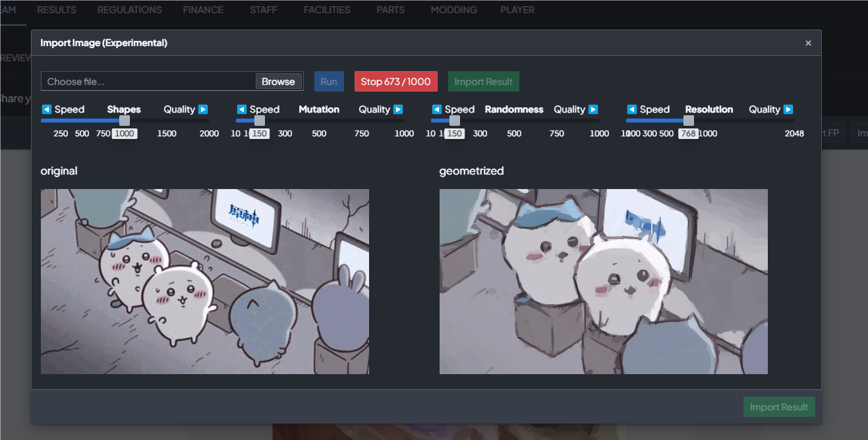Click the Resolution Speed left arrow
The width and height of the screenshot is (868, 440).
[632, 109]
